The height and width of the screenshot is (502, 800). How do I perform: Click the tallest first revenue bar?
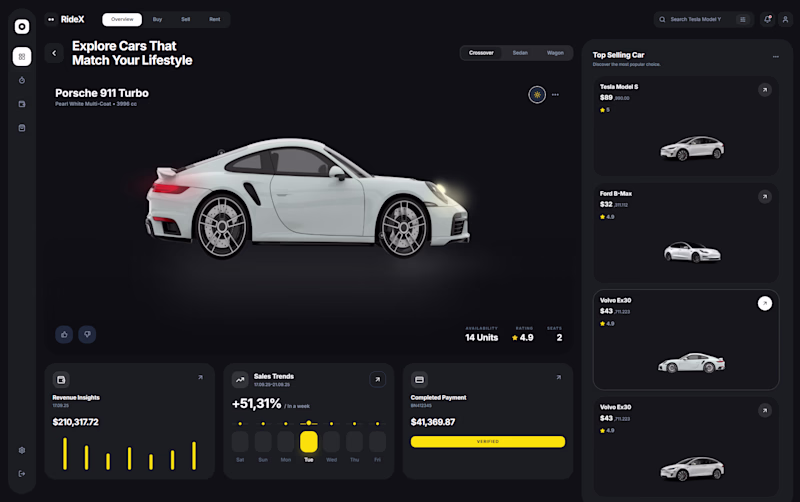tap(65, 454)
